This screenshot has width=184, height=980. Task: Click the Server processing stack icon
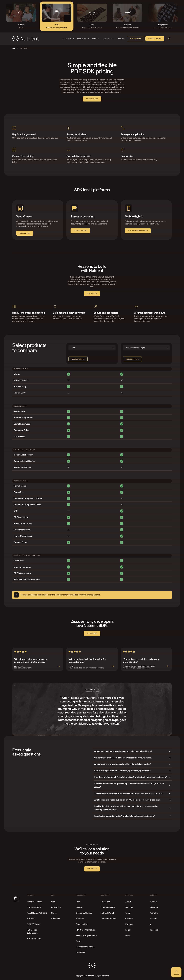pos(74,208)
